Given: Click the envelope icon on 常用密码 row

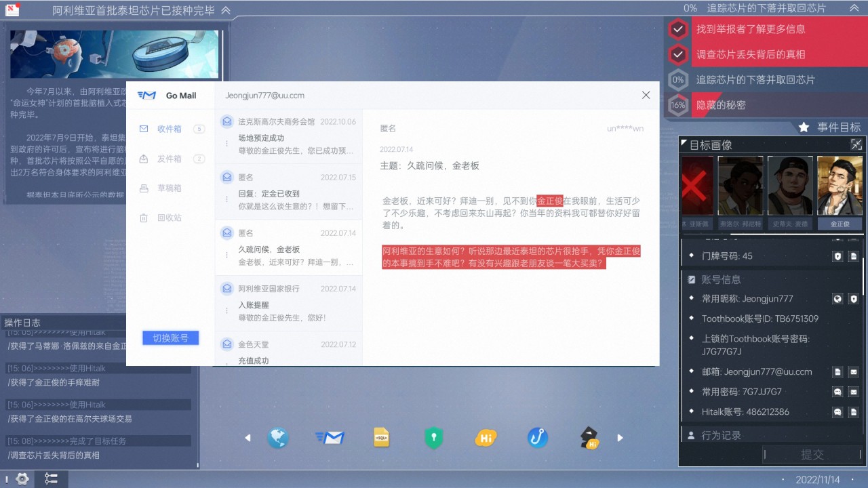Looking at the screenshot, I should 854,392.
